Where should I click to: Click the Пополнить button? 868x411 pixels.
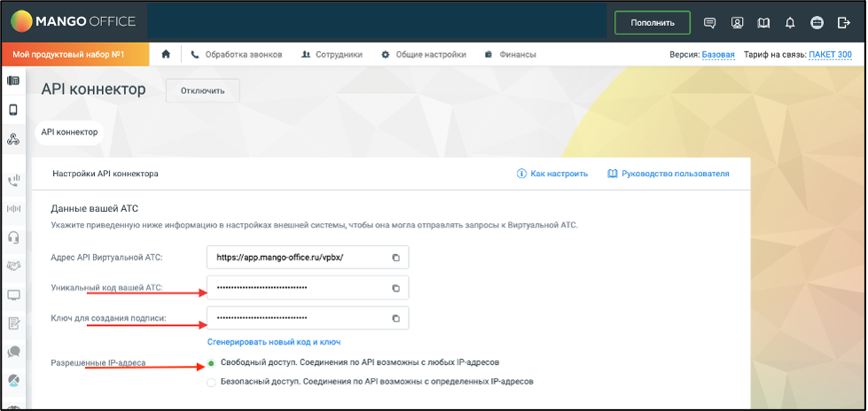[653, 23]
